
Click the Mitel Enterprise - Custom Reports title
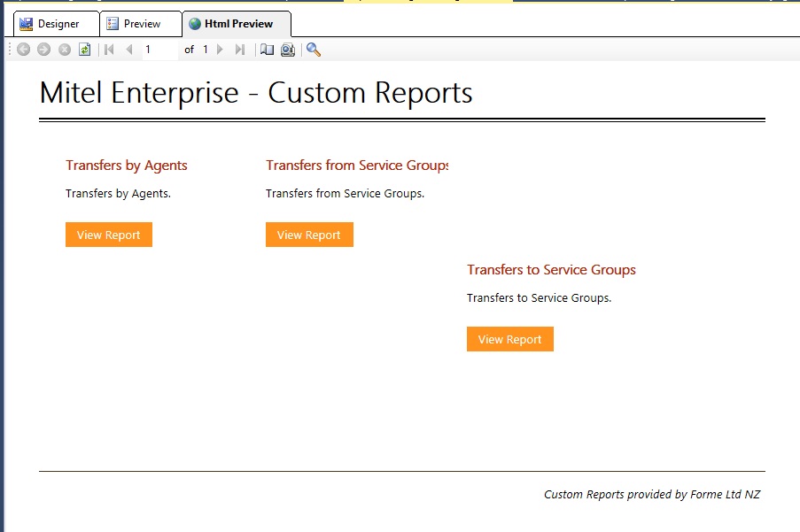(256, 93)
